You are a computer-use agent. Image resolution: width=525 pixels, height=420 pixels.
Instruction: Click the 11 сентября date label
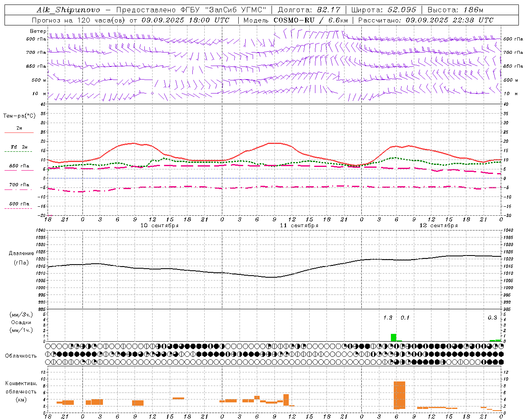[x=299, y=226]
